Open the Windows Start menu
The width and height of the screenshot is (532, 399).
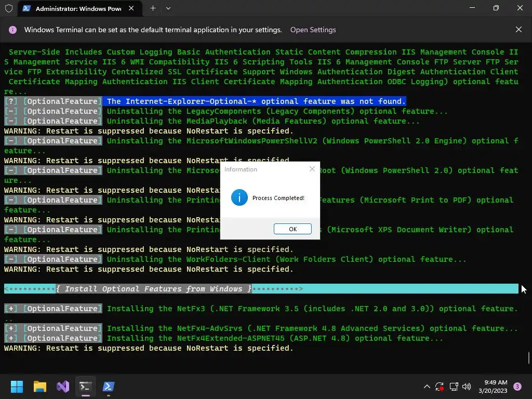click(x=17, y=387)
